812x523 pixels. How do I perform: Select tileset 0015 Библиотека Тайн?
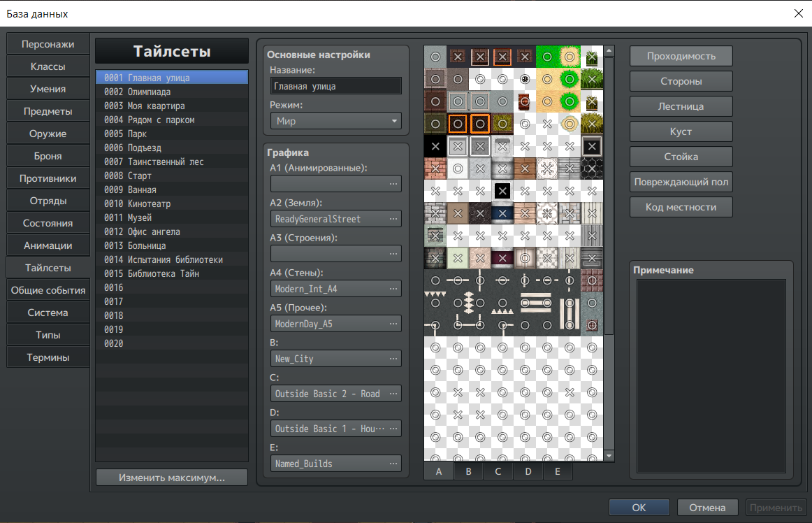click(172, 273)
